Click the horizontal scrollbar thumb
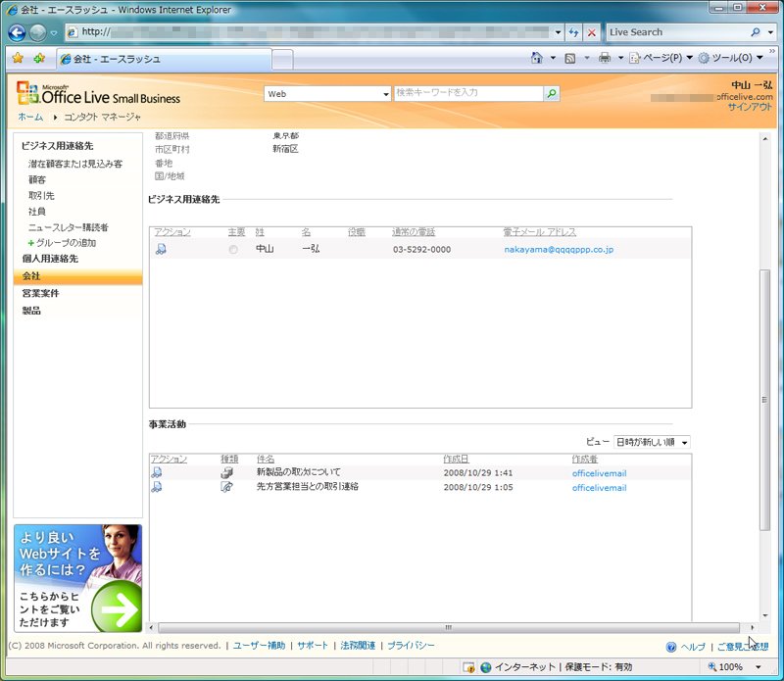This screenshot has height=681, width=784. click(x=449, y=627)
